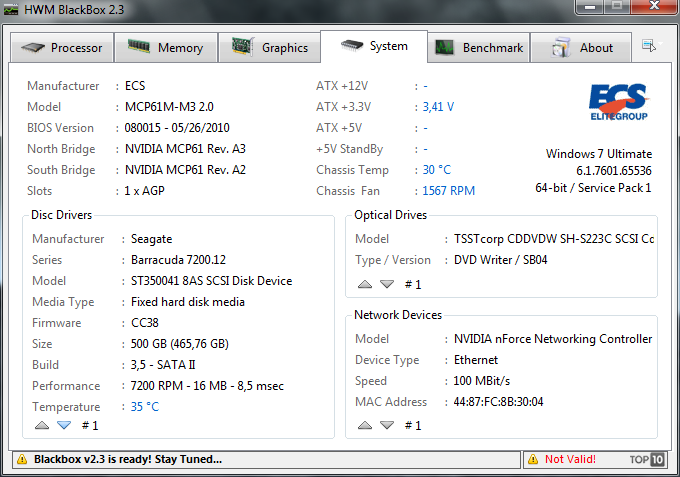Click the ATX +3.3V value 3,41 V
The image size is (680, 477).
[x=438, y=107]
